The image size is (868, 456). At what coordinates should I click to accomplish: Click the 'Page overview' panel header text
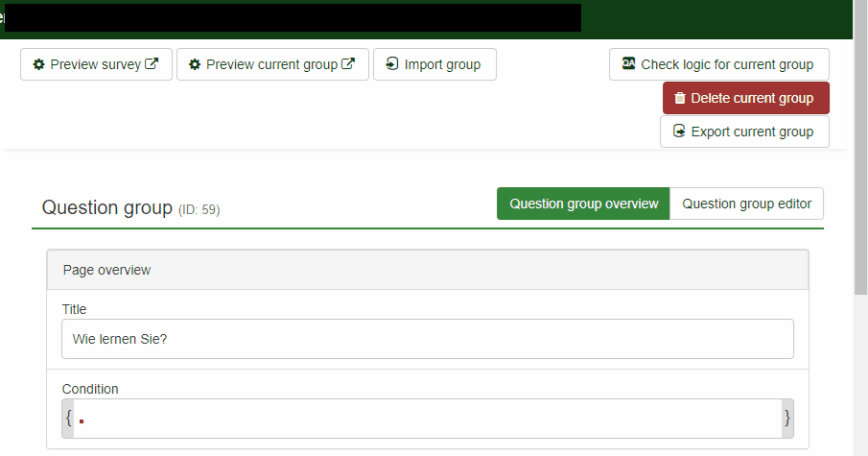tap(106, 270)
